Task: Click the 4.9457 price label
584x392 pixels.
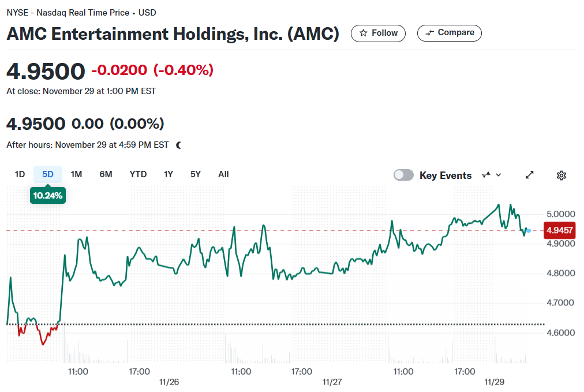Action: coord(559,230)
